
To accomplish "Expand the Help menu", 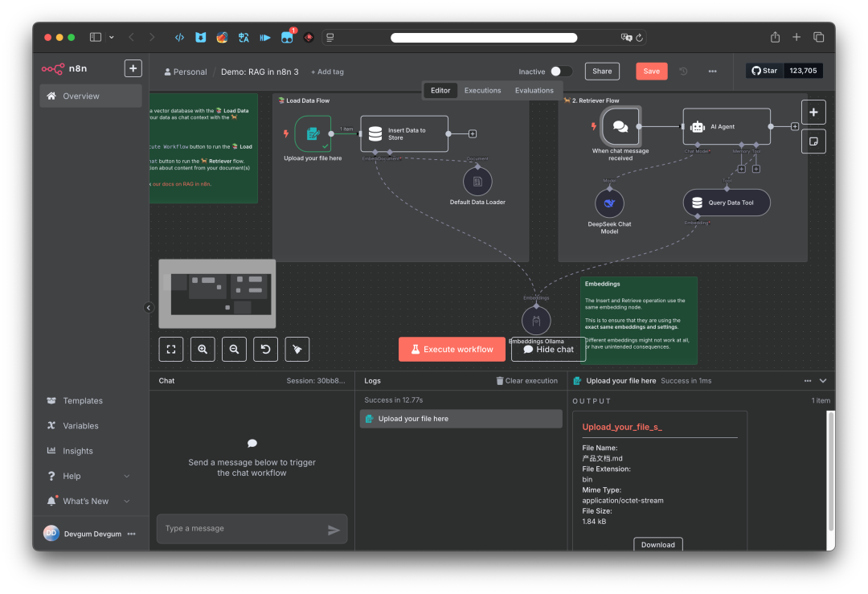I will (91, 476).
